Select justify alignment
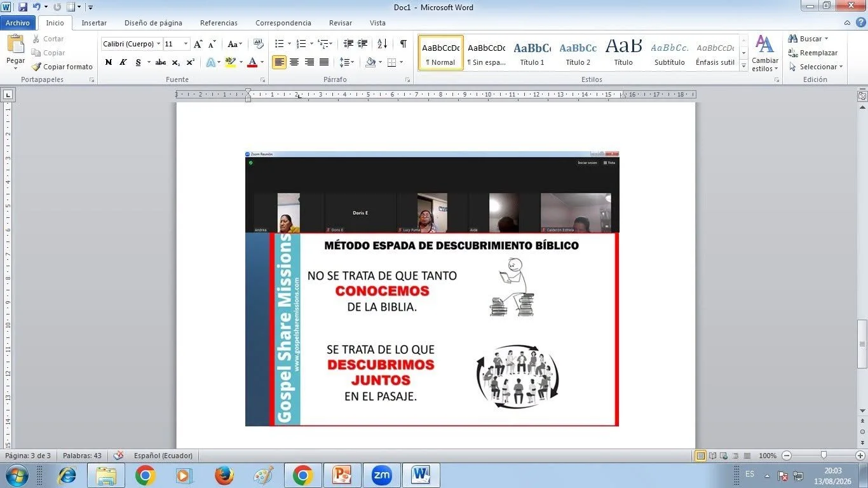This screenshot has width=868, height=488. tap(323, 62)
